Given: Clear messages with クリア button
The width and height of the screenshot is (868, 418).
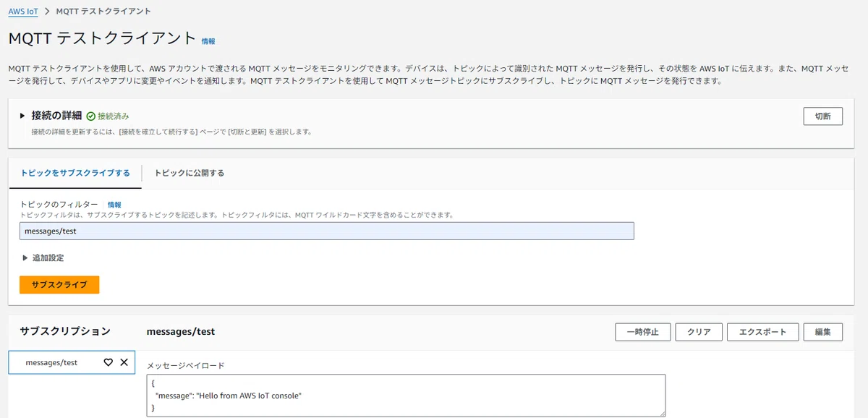Looking at the screenshot, I should click(x=699, y=332).
